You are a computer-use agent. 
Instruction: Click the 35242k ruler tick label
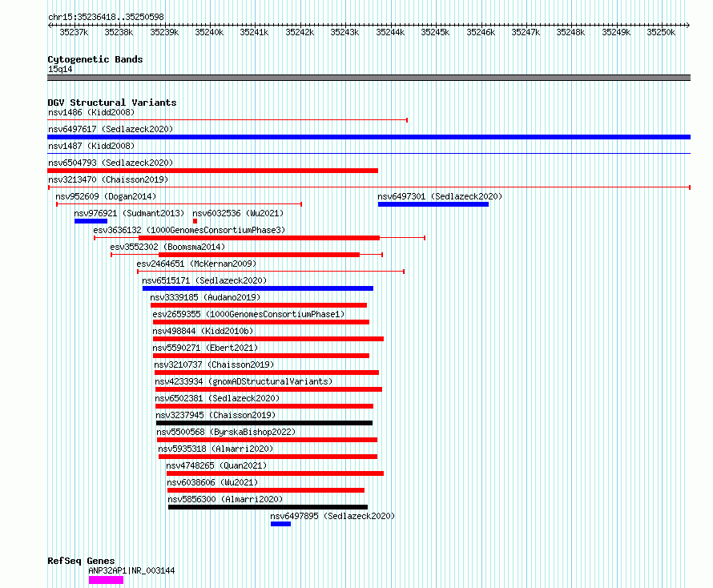click(x=300, y=32)
